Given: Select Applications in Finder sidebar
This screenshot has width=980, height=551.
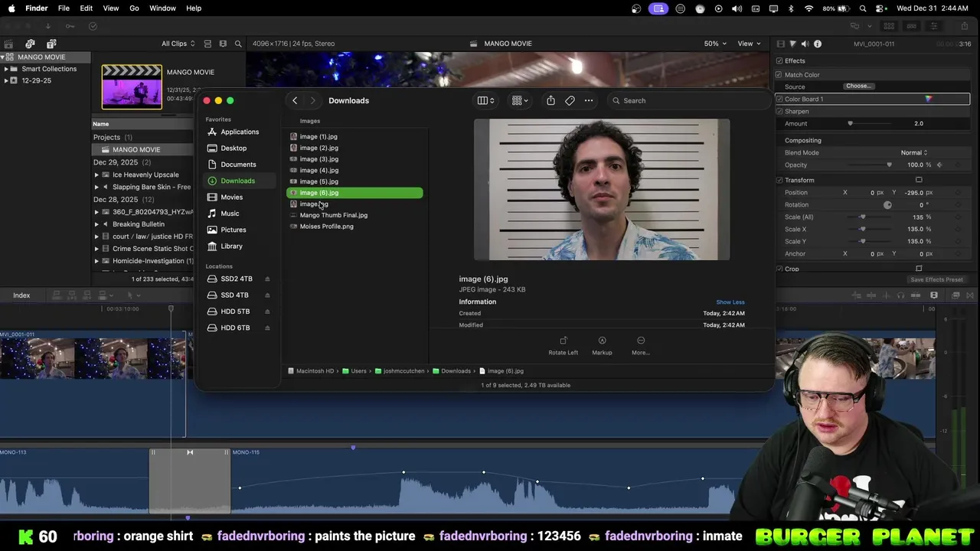Looking at the screenshot, I should pos(240,132).
